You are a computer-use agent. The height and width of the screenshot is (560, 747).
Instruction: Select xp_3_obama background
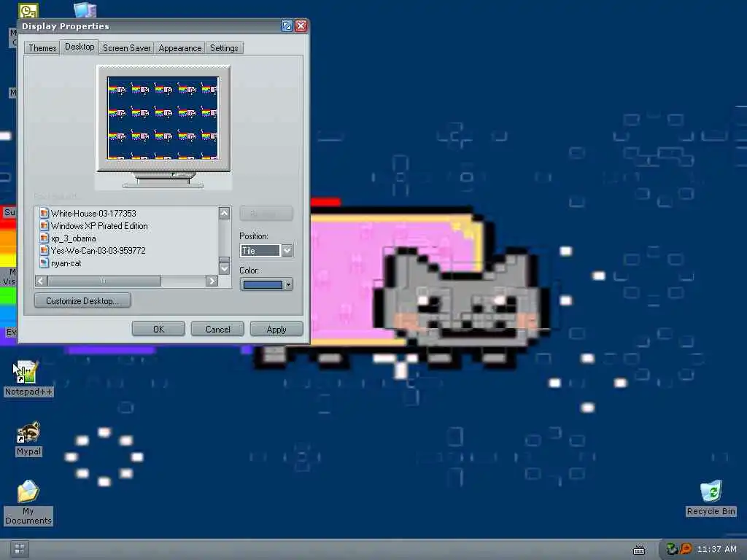[74, 238]
